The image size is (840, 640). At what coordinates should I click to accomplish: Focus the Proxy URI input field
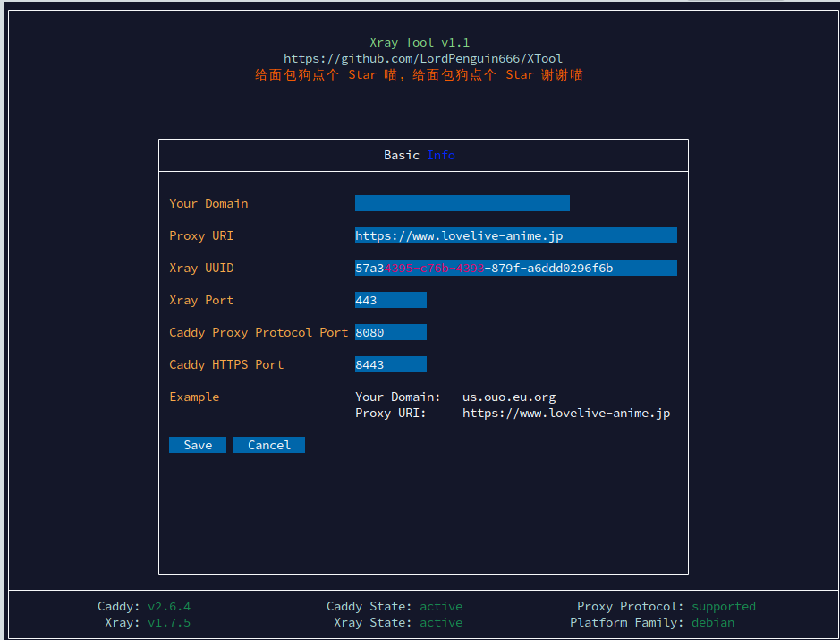tap(515, 235)
